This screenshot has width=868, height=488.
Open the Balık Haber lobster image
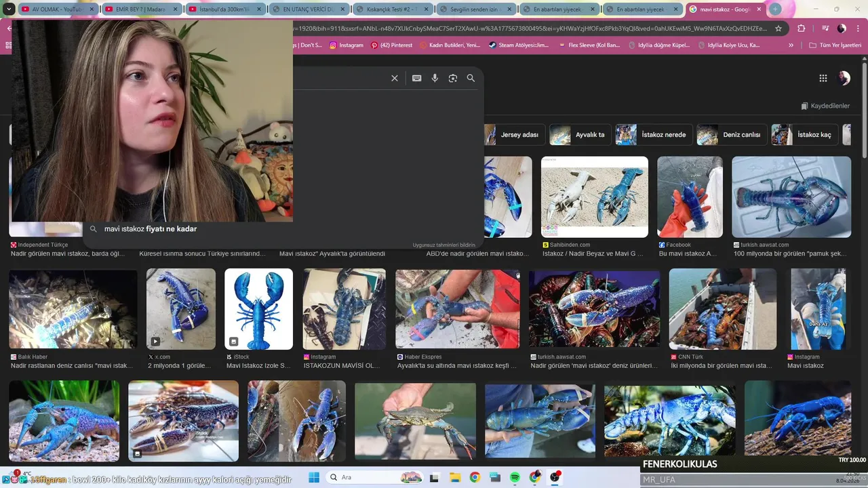tap(73, 309)
